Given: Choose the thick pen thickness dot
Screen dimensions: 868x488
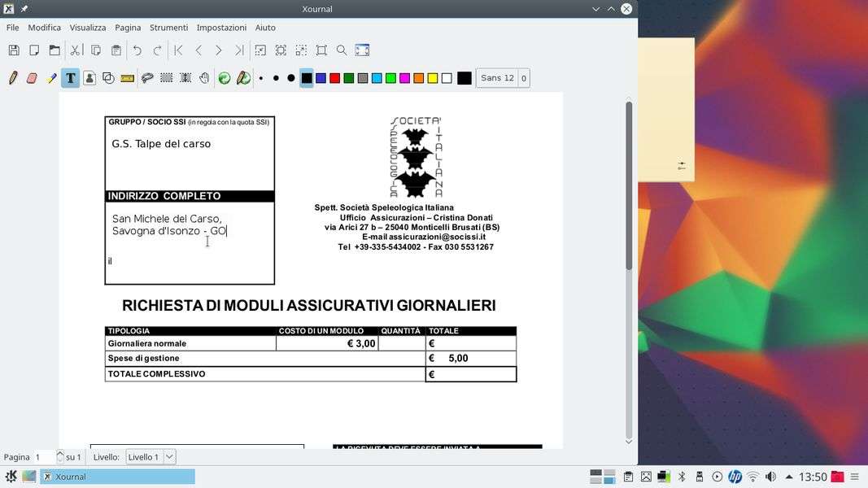Looking at the screenshot, I should (290, 78).
